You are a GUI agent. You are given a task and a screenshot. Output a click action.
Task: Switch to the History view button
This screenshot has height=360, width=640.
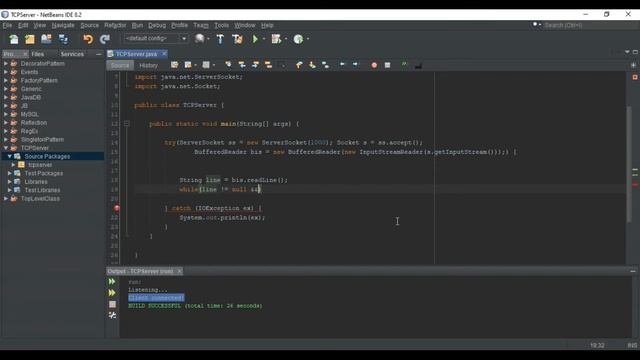pos(148,65)
